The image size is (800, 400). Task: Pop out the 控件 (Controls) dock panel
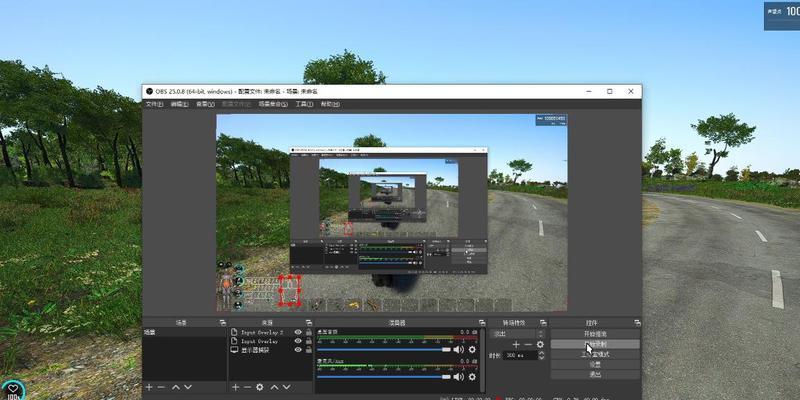pos(637,323)
